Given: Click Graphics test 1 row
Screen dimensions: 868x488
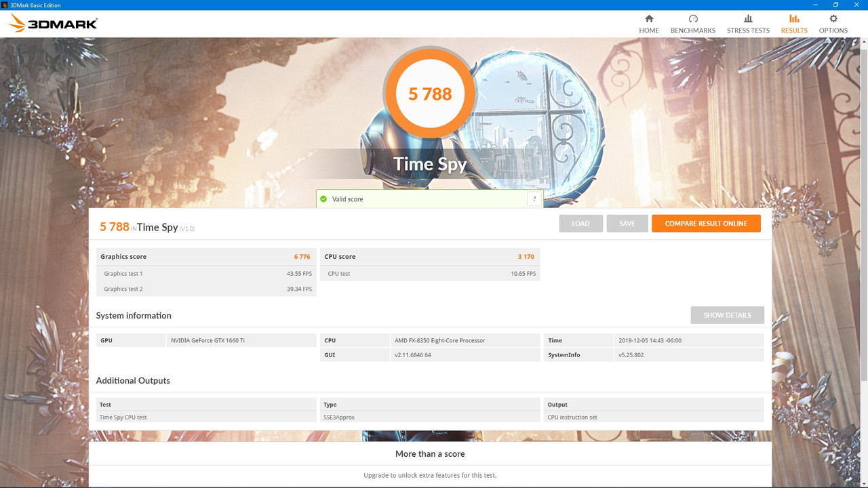Looking at the screenshot, I should pos(206,273).
